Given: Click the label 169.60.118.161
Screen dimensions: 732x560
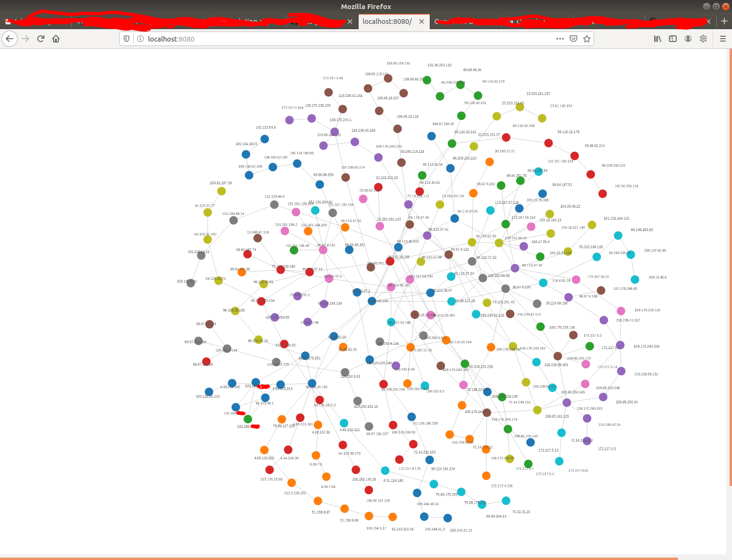Looking at the screenshot, I should tap(398, 63).
